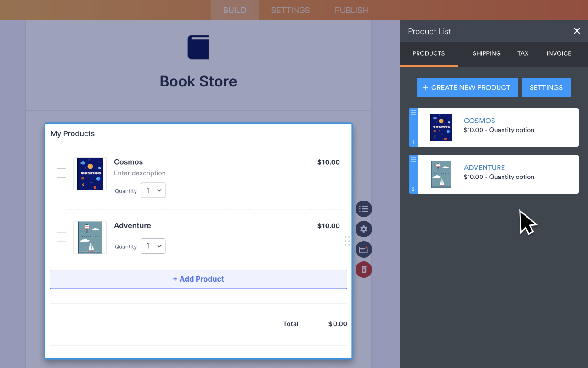This screenshot has width=588, height=368.
Task: Open the PUBLISH menu
Action: (351, 10)
